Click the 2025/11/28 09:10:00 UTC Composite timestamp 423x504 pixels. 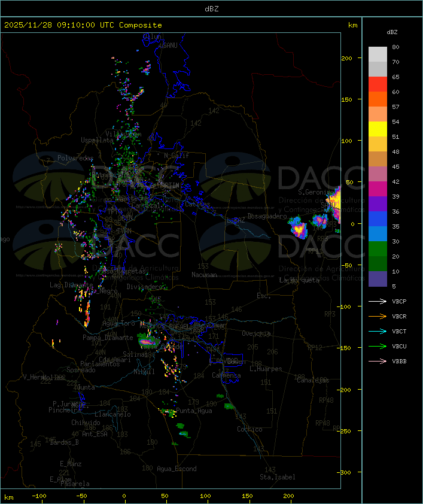(83, 25)
